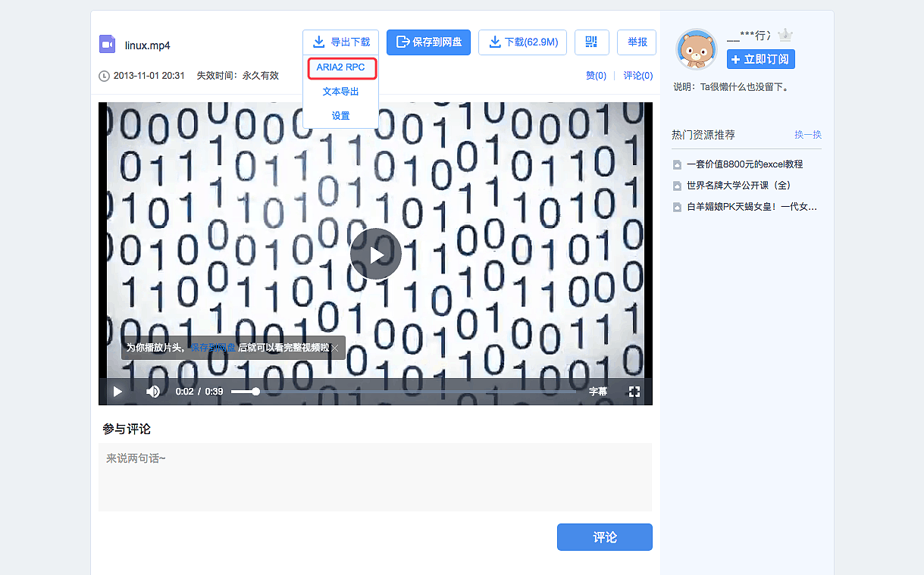Seek the video using the progress slider
The width and height of the screenshot is (924, 575).
pos(402,392)
